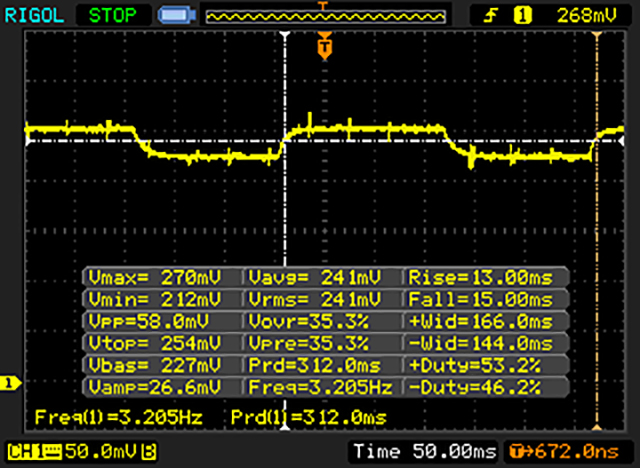This screenshot has width=640, height=468.
Task: Click the -Wid=144.0ms measurement
Action: [x=481, y=344]
